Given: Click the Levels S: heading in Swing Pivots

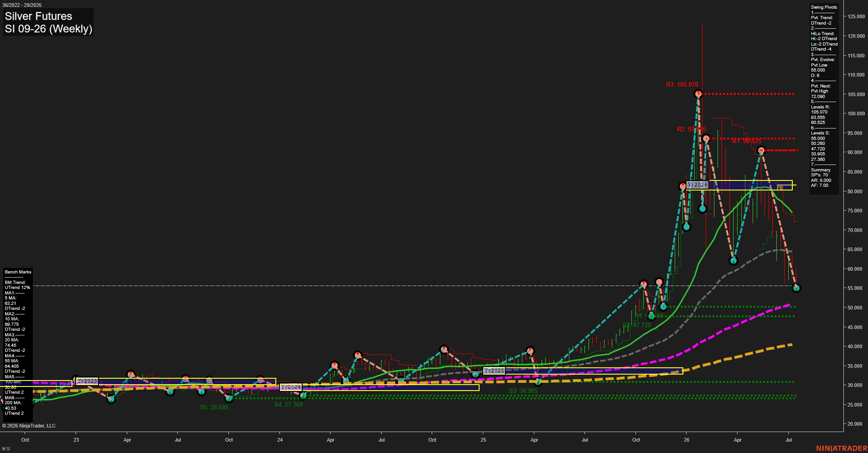Looking at the screenshot, I should click(820, 133).
